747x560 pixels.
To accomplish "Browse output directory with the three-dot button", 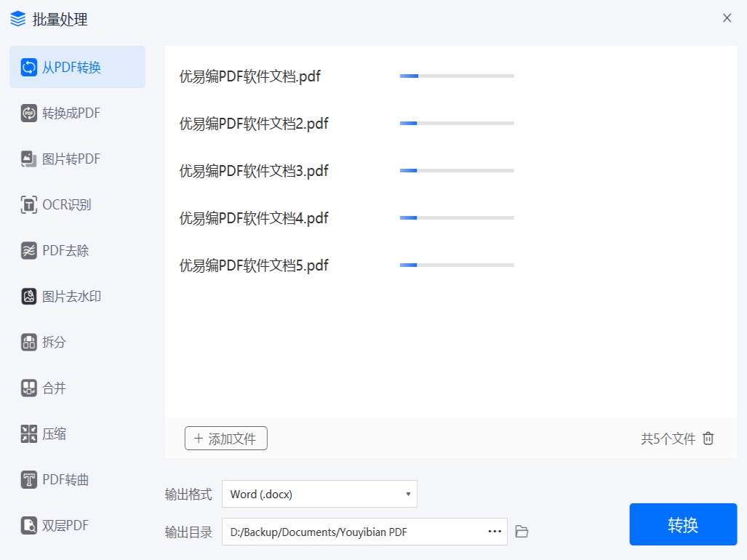I will pos(495,532).
